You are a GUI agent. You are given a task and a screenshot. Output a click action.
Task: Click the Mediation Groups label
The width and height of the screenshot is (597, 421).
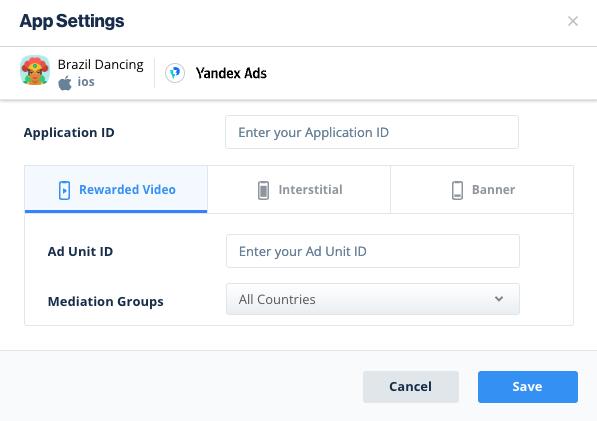pyautogui.click(x=105, y=301)
